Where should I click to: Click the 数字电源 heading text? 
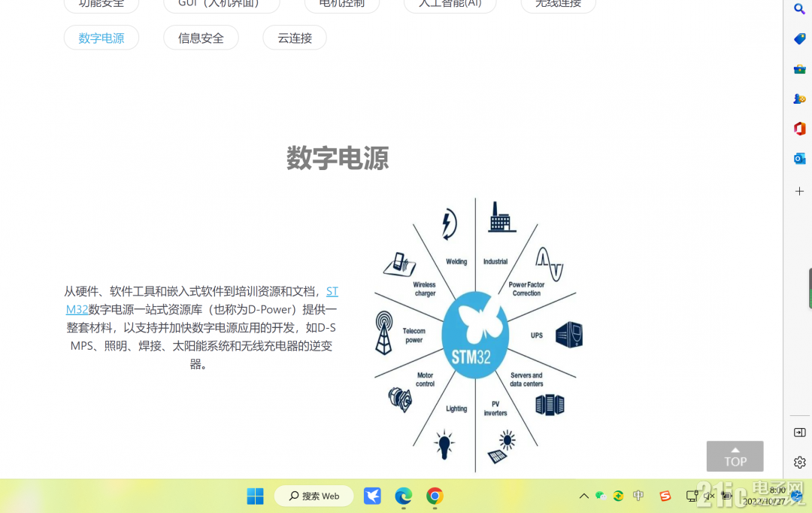pos(338,158)
